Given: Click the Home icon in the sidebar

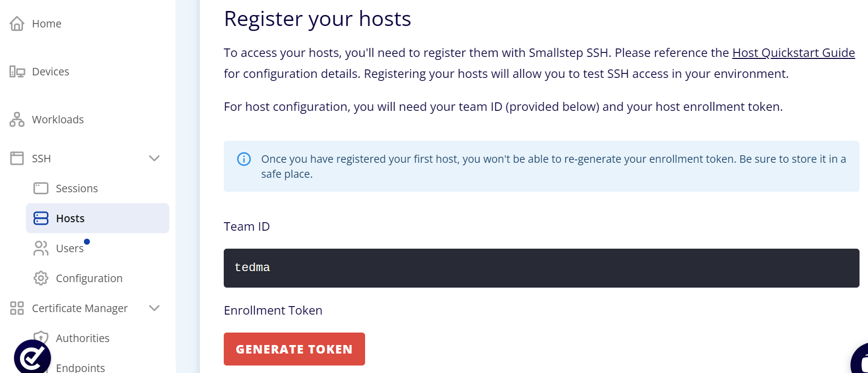Looking at the screenshot, I should [16, 23].
